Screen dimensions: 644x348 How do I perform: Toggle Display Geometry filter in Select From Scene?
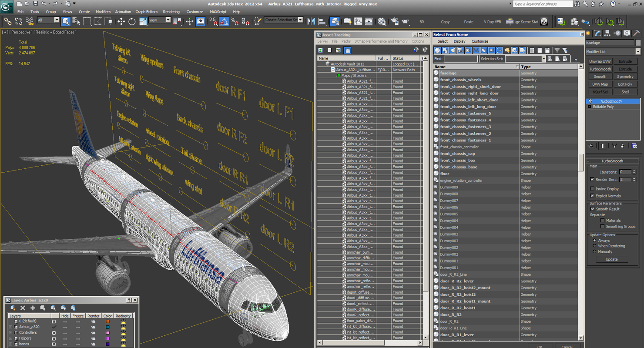[x=437, y=50]
